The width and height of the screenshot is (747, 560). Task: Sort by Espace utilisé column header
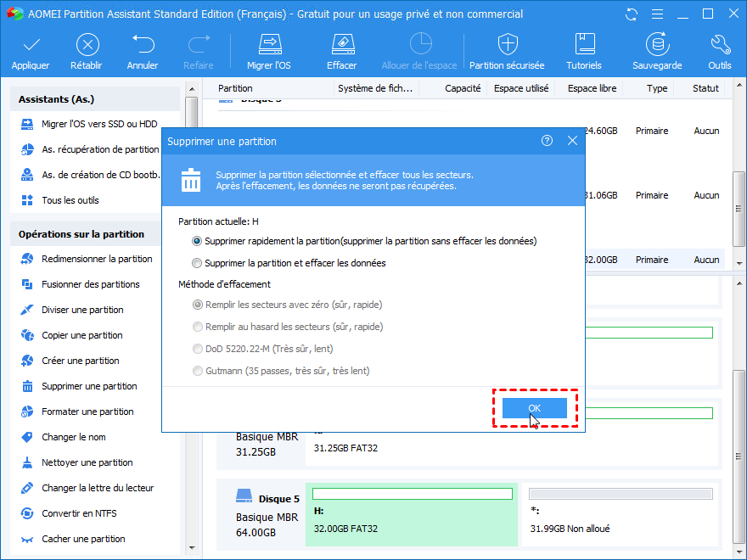coord(520,88)
